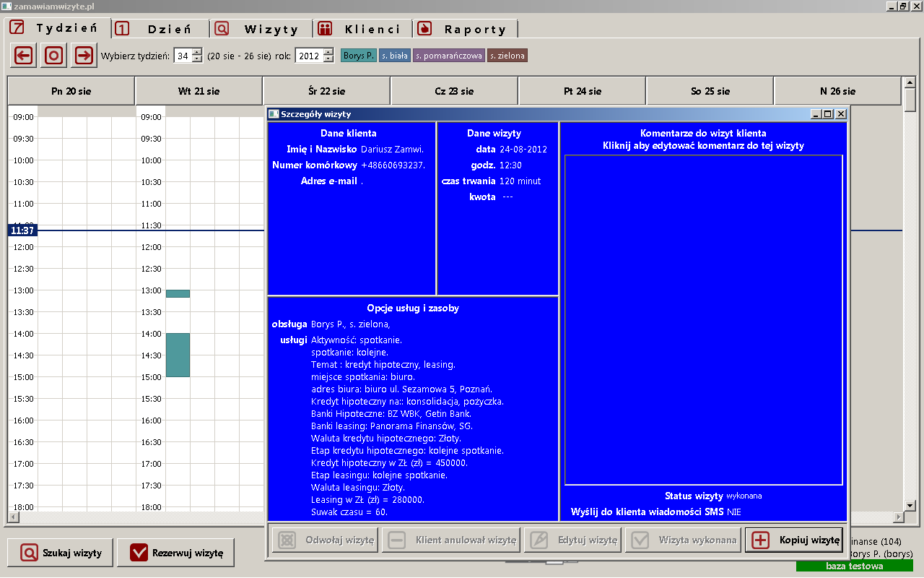Jump to current week using circle icon

tap(53, 55)
